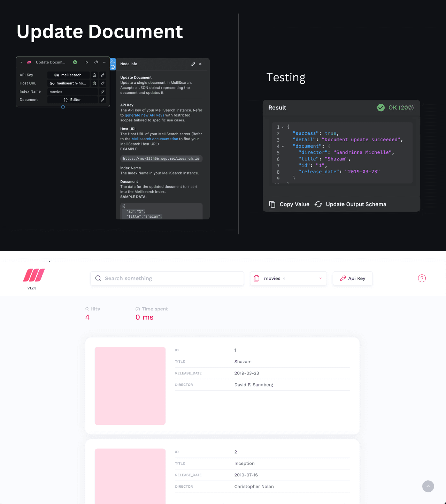Screen dimensions: 446x504
Task: Click the Update Output Schema button
Action: (x=351, y=204)
